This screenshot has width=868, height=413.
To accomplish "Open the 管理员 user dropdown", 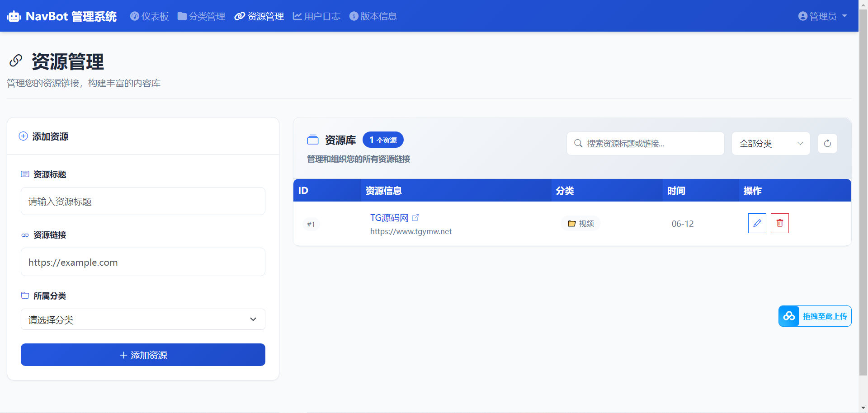I will [822, 16].
